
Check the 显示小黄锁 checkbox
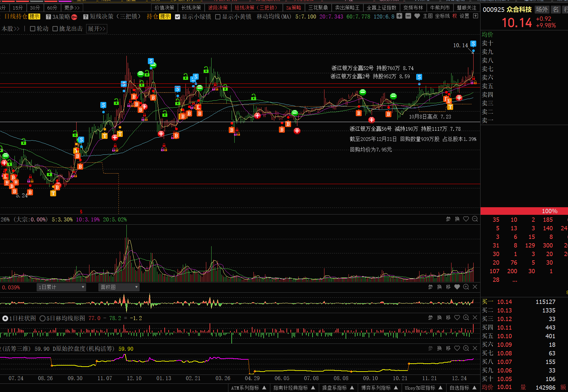(218, 17)
